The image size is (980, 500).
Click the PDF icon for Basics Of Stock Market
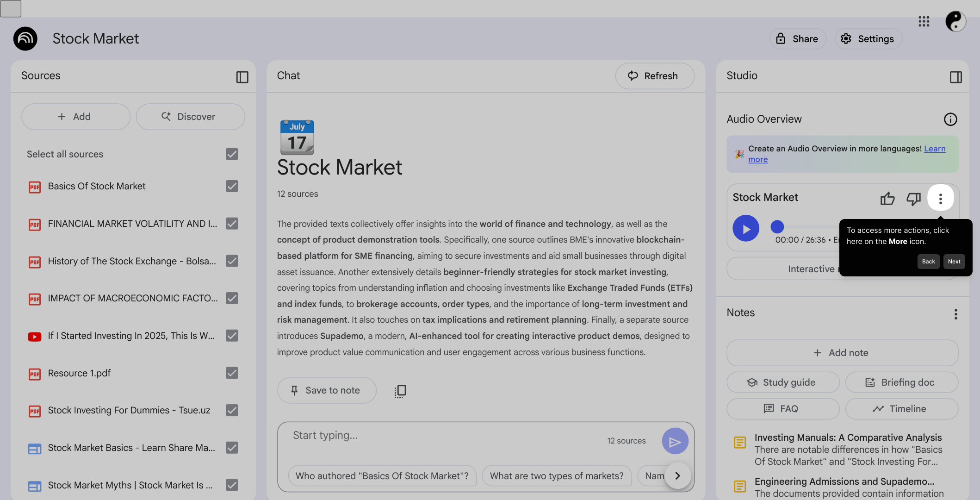click(x=35, y=187)
